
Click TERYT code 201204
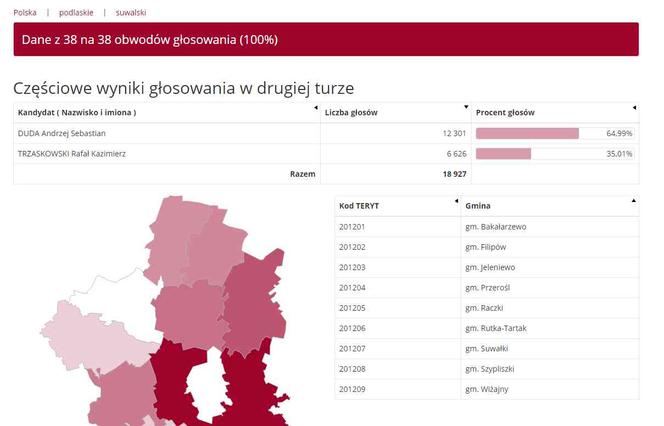point(352,288)
